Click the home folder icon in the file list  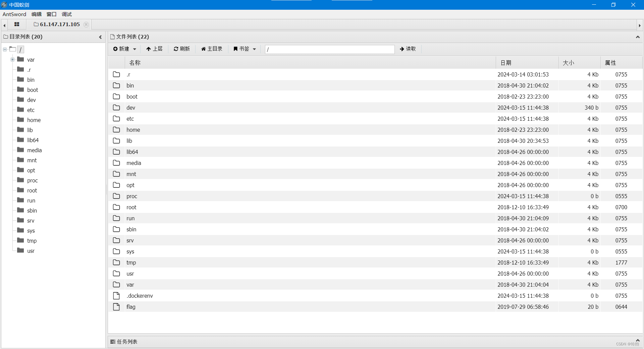pyautogui.click(x=116, y=130)
